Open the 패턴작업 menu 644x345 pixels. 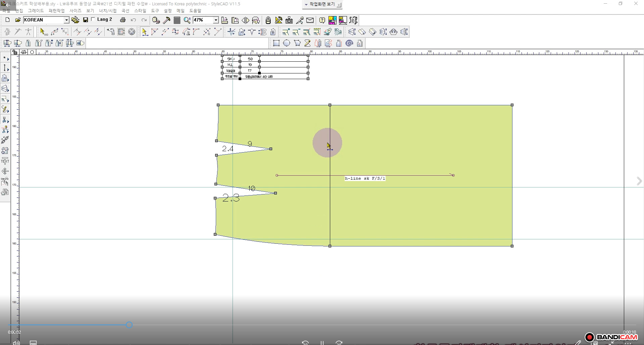click(57, 11)
